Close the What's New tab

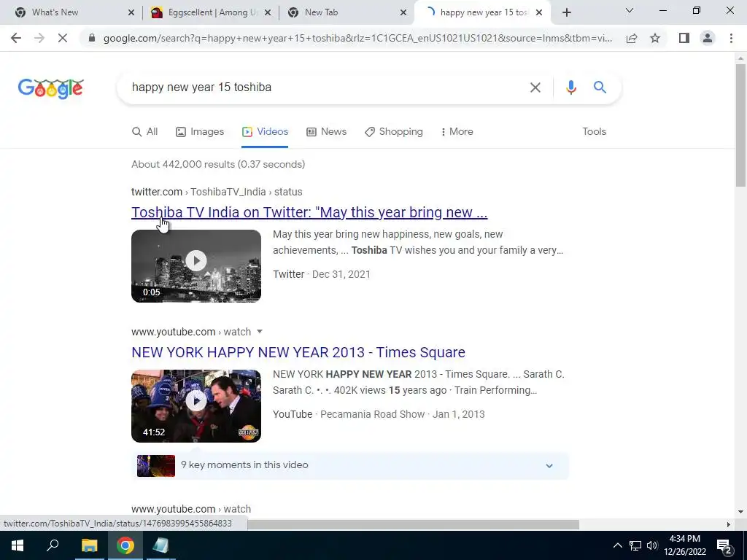[131, 12]
